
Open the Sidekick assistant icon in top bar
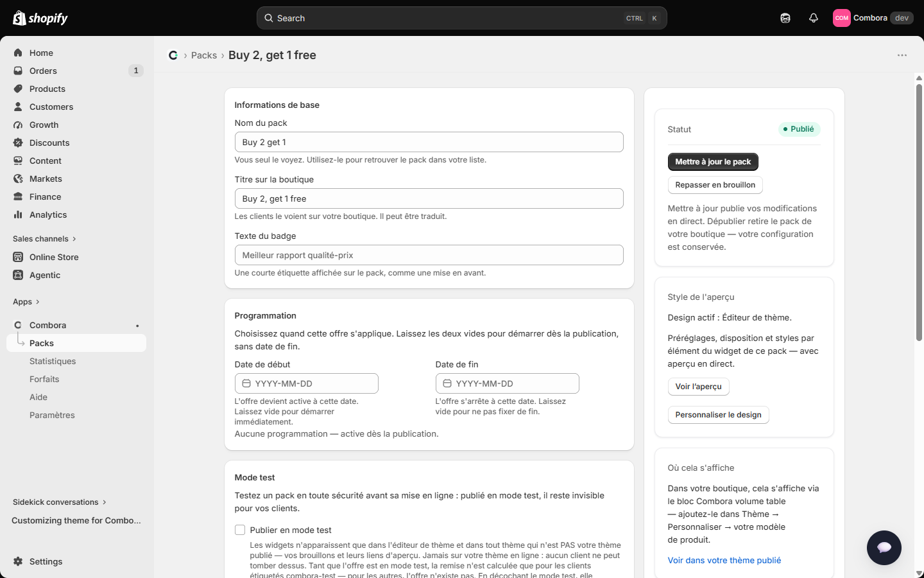[785, 18]
